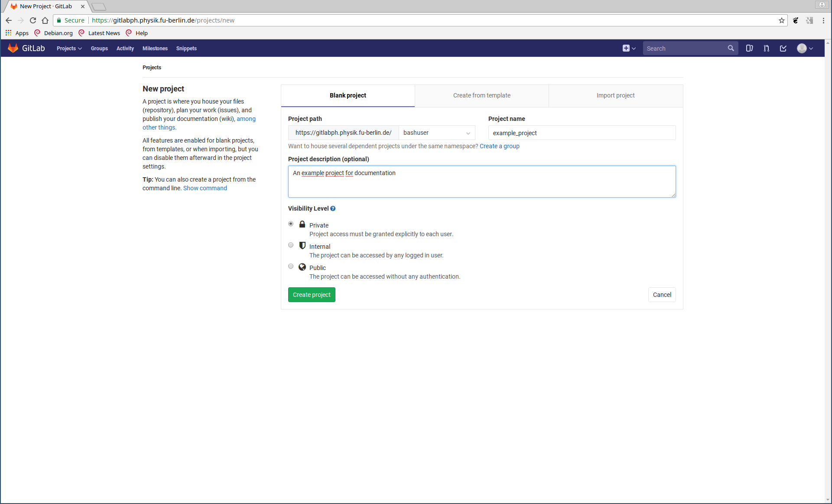Reload the page in the browser toolbar
This screenshot has height=504, width=832.
click(x=33, y=20)
